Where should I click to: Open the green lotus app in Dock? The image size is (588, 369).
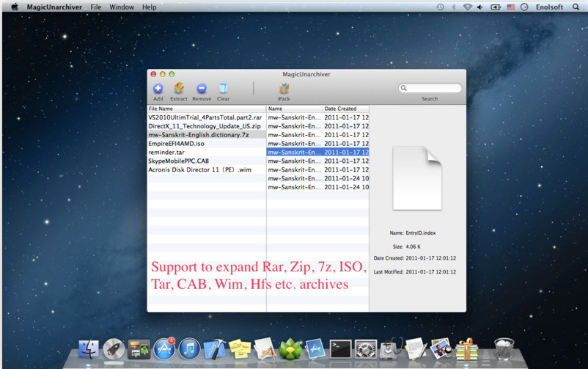(290, 349)
